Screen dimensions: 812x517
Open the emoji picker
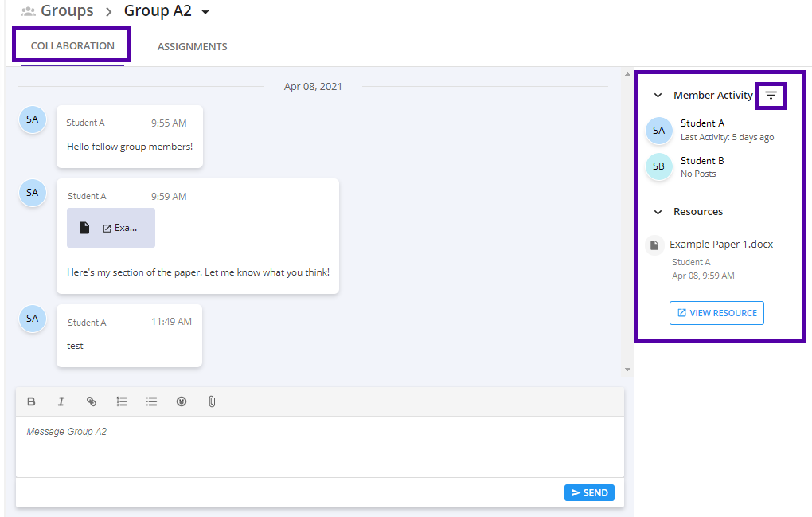182,401
